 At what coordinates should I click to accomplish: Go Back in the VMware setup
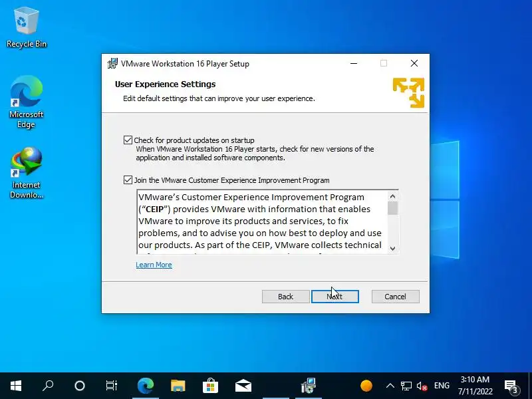(285, 297)
